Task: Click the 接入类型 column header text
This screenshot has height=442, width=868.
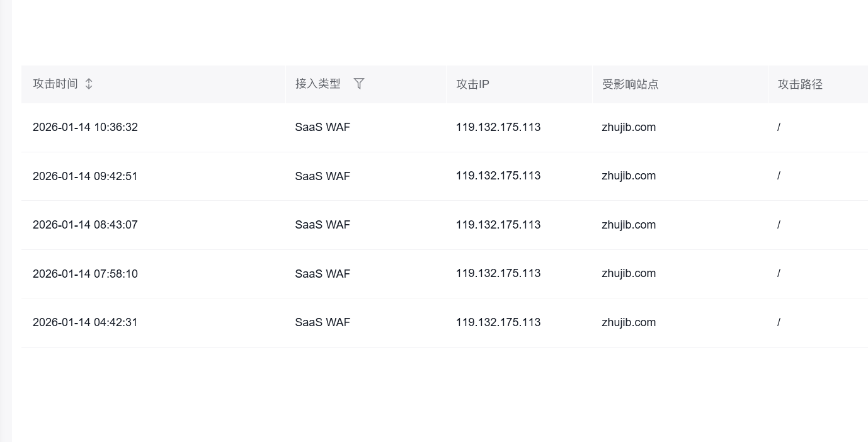Action: [x=317, y=84]
